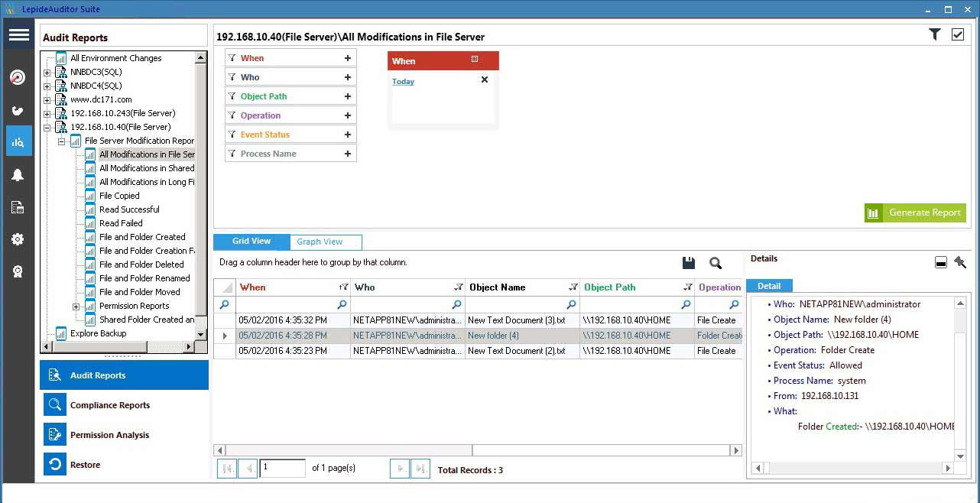The width and height of the screenshot is (980, 503).
Task: Open the hamburger menu
Action: [18, 35]
